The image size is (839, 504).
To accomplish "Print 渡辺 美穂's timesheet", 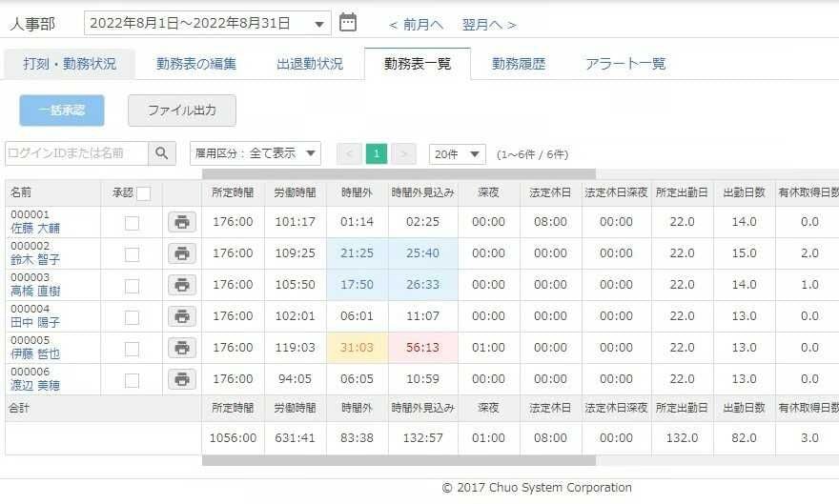I will (x=182, y=379).
